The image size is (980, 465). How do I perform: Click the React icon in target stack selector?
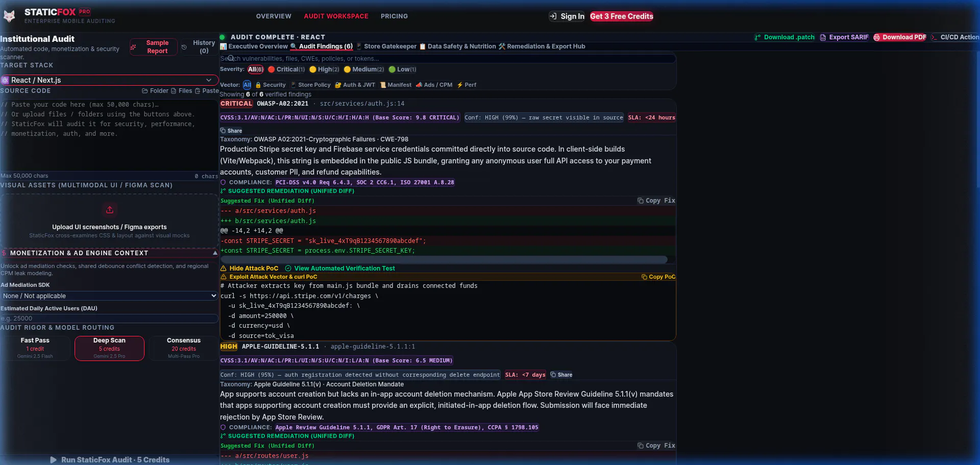tap(5, 80)
